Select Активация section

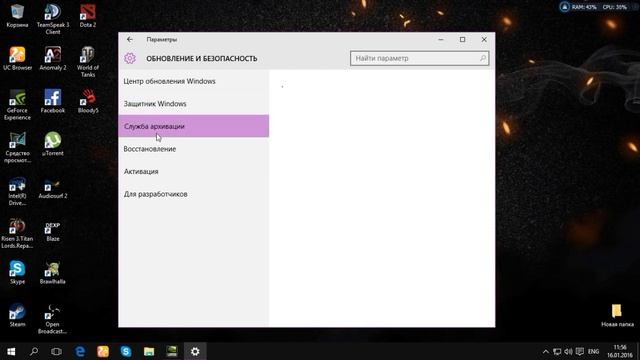193,171
